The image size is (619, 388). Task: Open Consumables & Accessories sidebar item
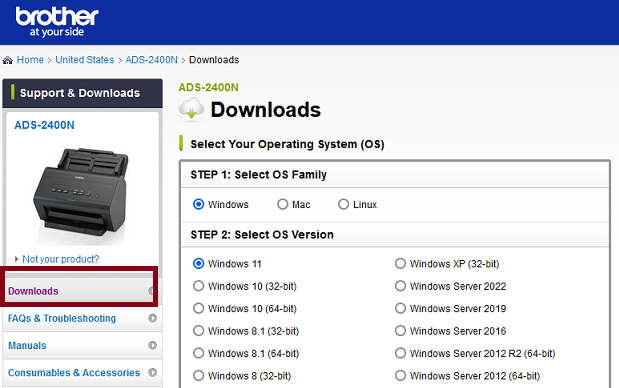coord(74,373)
